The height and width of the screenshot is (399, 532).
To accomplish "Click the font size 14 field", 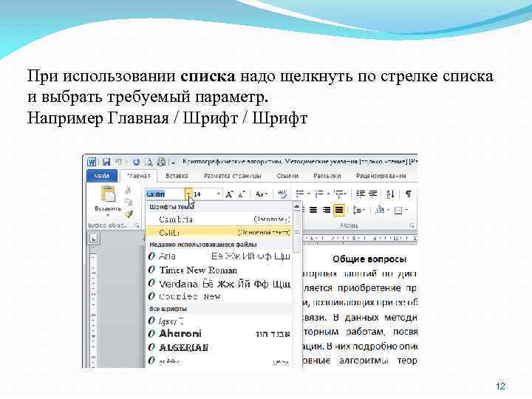I will click(x=204, y=194).
